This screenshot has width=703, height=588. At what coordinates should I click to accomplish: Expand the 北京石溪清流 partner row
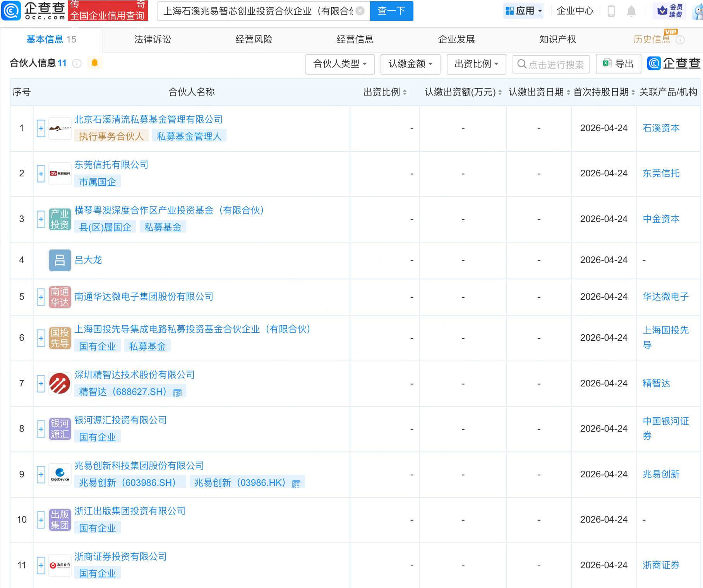tap(41, 128)
